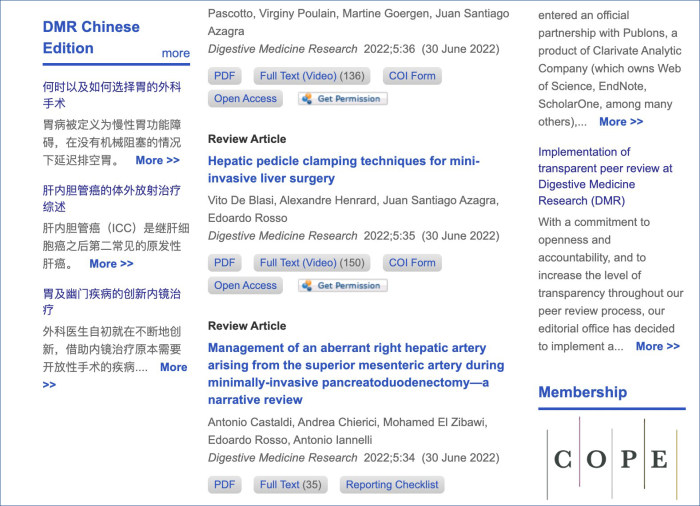Click Open Access for the Hepatic pedicle article
Image resolution: width=700 pixels, height=506 pixels.
(x=245, y=285)
